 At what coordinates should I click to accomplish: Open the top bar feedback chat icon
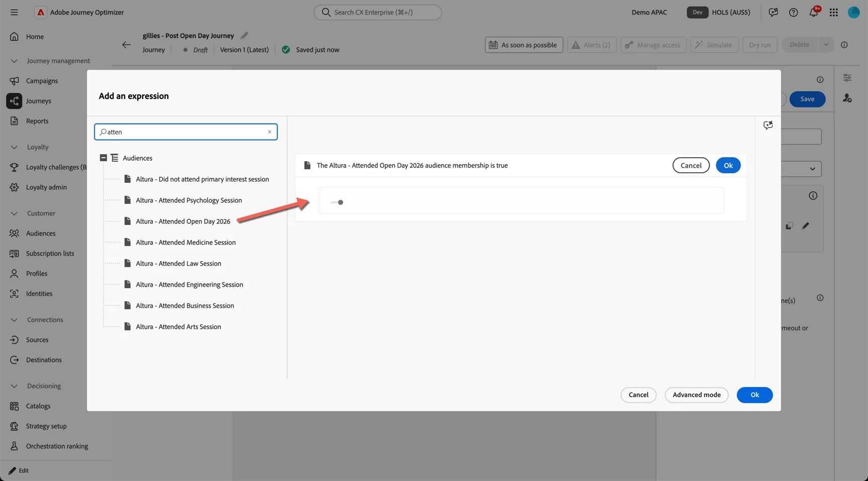click(773, 12)
